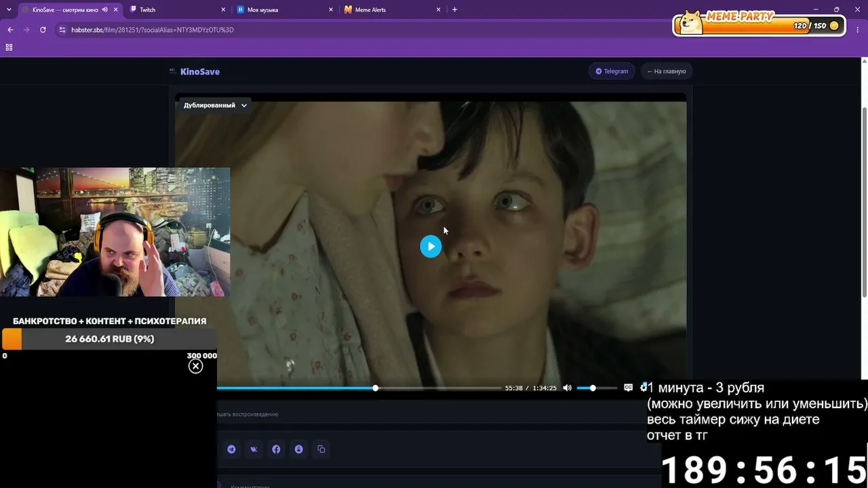Viewport: 868px width, 488px height.
Task: Click the 55:38 / 1:34:25 time display
Action: 530,388
